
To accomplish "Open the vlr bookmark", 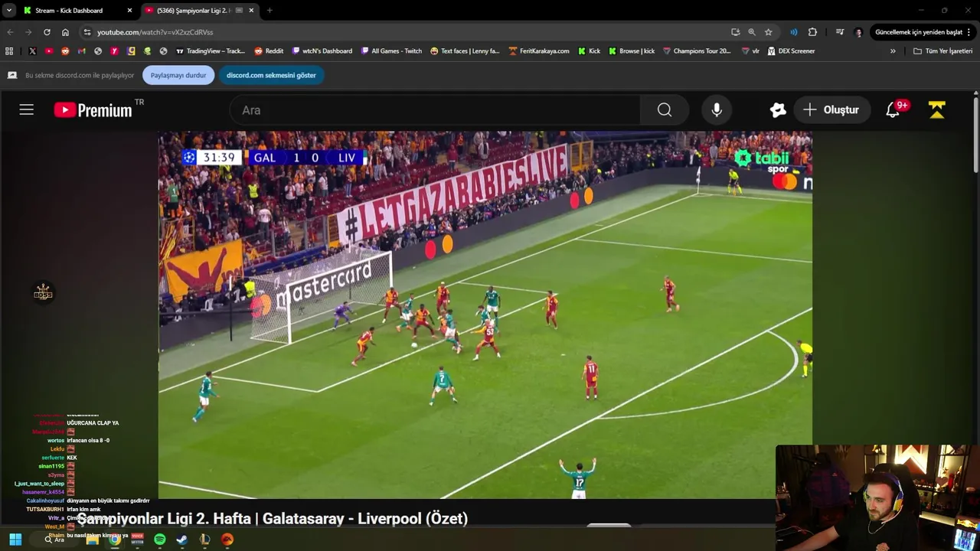I will [750, 51].
